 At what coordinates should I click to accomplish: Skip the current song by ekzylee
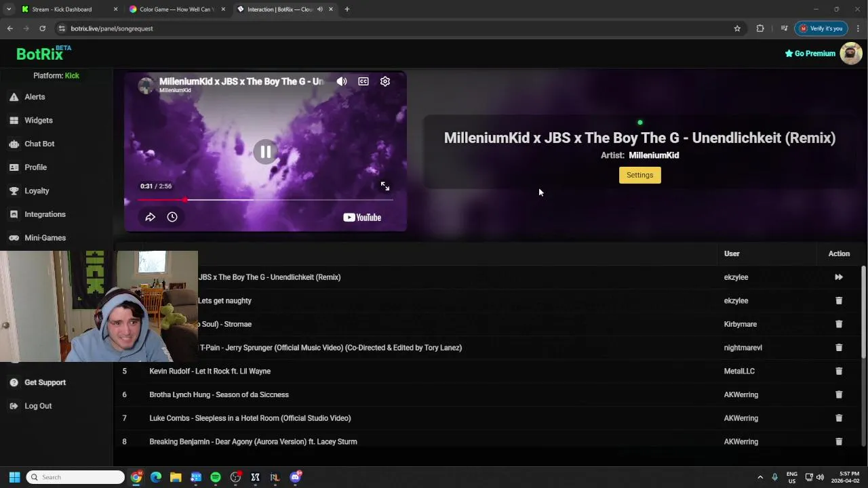click(839, 277)
